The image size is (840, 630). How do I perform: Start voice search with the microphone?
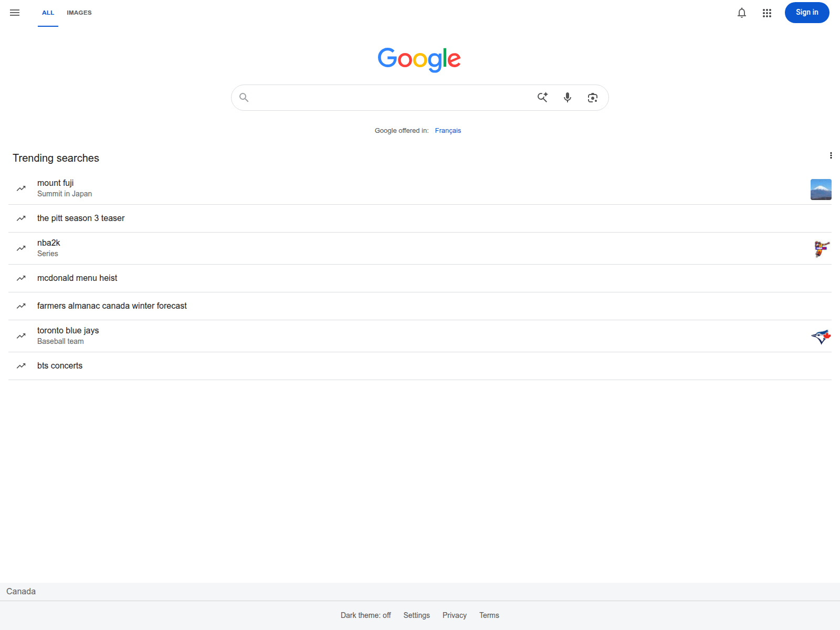pyautogui.click(x=568, y=98)
